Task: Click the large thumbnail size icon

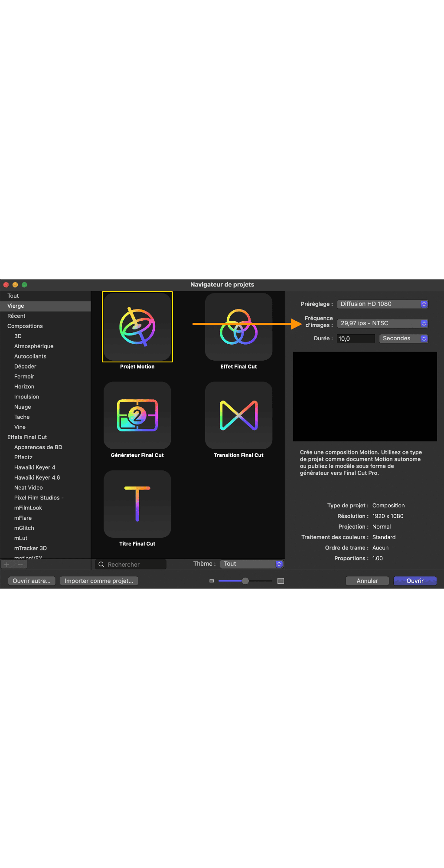Action: point(281,581)
